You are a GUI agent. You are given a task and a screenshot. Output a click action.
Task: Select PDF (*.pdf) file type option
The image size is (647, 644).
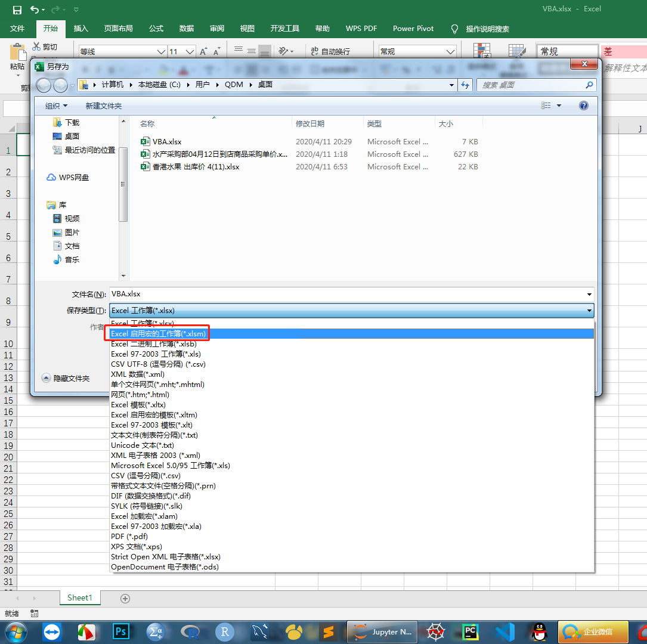[352, 536]
